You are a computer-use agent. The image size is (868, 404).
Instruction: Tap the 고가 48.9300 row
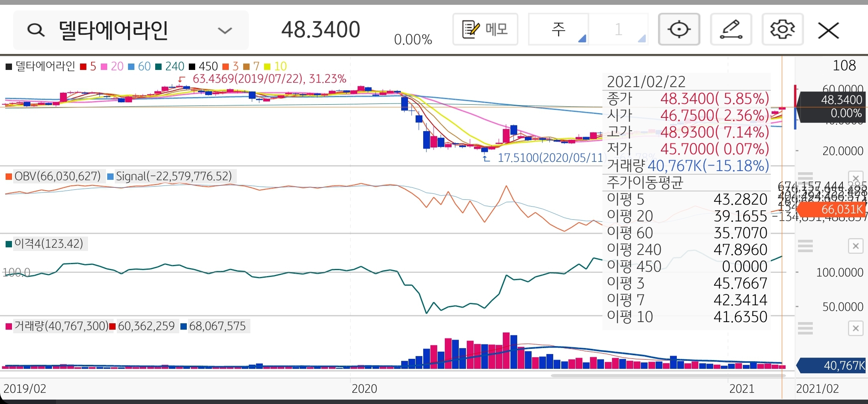[x=688, y=132]
